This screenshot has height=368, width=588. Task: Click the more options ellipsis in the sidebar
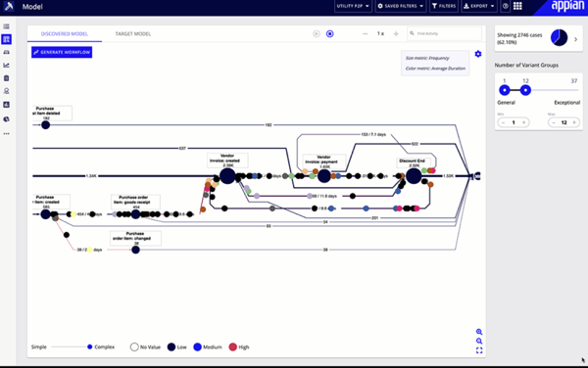point(7,134)
